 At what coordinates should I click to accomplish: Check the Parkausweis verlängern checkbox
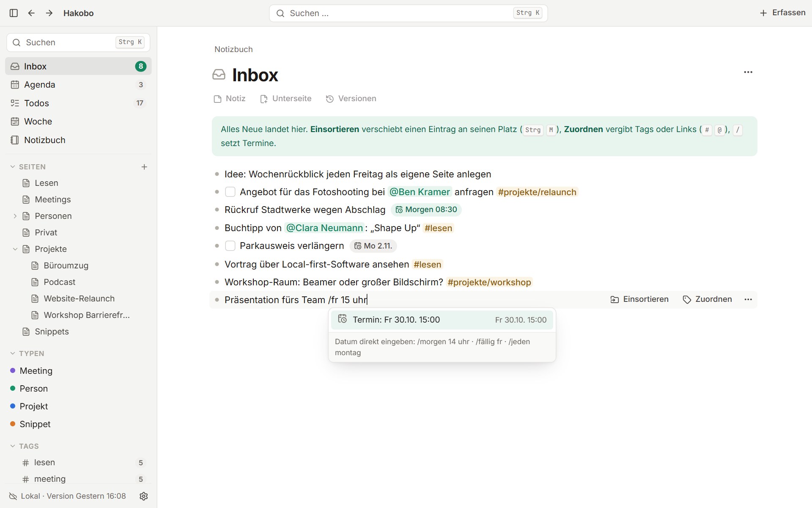pyautogui.click(x=230, y=246)
